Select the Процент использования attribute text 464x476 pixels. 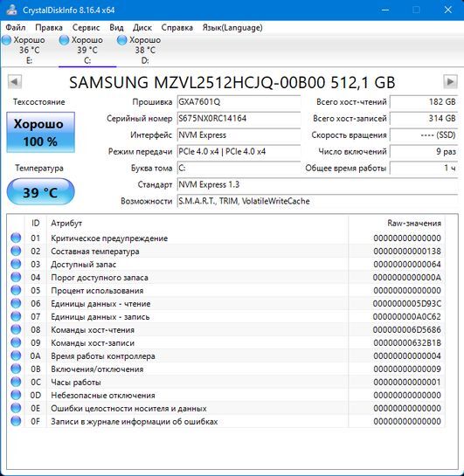click(x=97, y=291)
